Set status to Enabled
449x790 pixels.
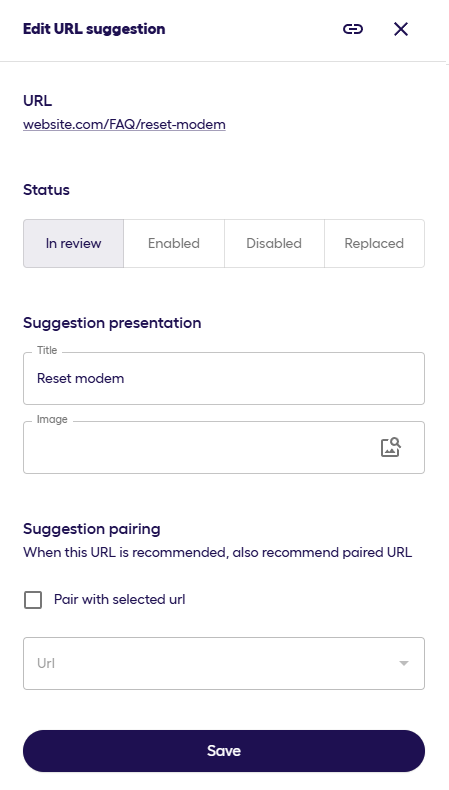174,243
